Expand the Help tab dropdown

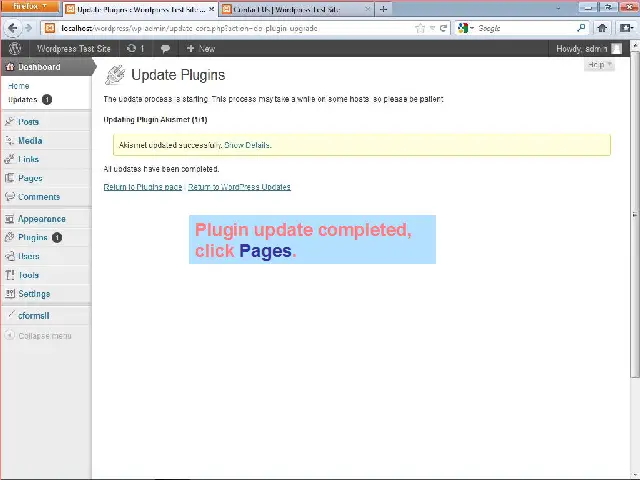coord(599,64)
